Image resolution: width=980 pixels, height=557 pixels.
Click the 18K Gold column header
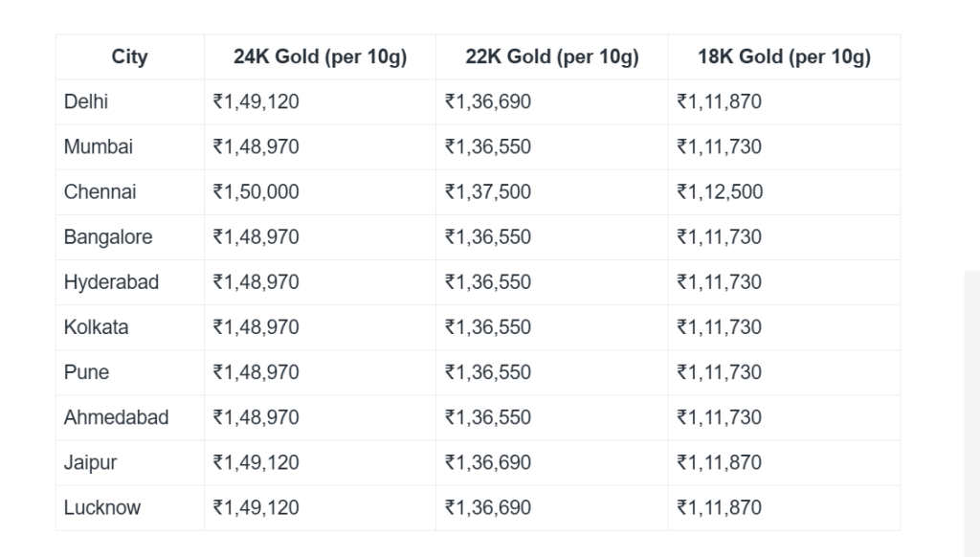pos(784,57)
